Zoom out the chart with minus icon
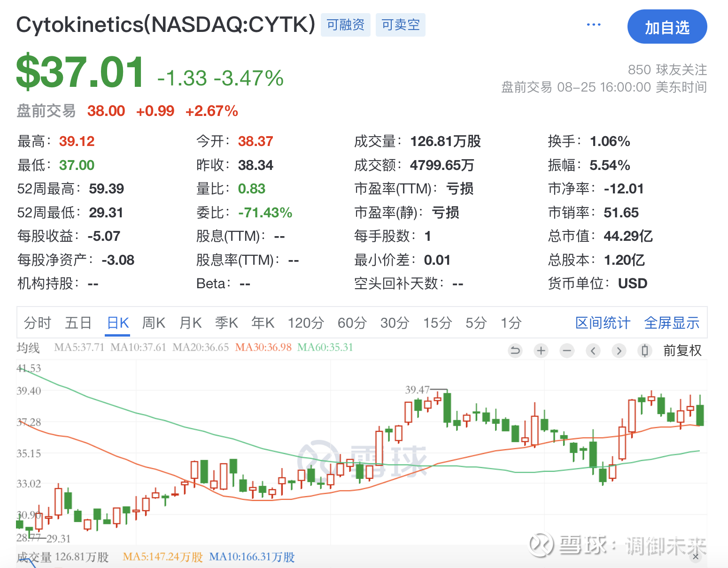The height and width of the screenshot is (568, 728). point(567,351)
